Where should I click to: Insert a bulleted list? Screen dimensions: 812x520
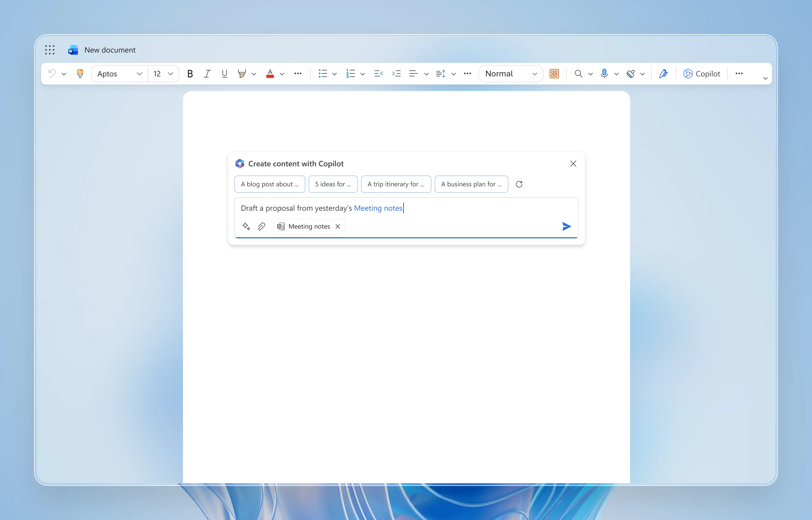(x=323, y=74)
